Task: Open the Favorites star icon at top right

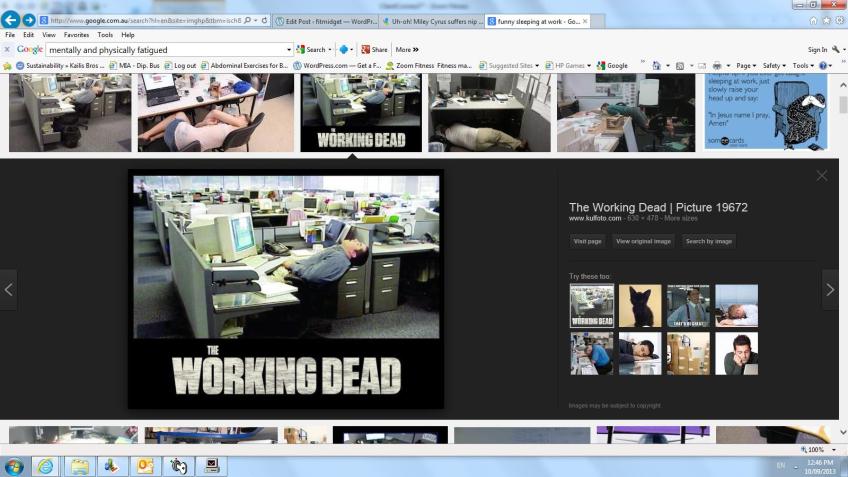Action: (x=826, y=20)
